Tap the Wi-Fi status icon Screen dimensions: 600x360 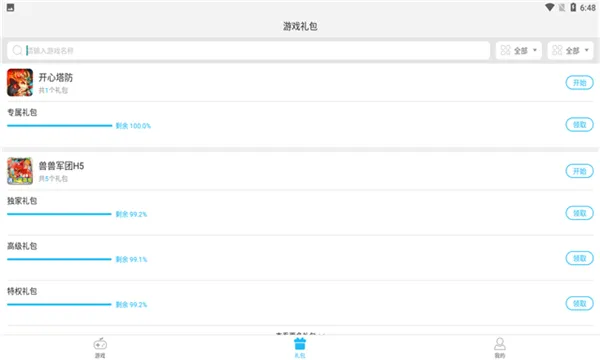tap(549, 7)
